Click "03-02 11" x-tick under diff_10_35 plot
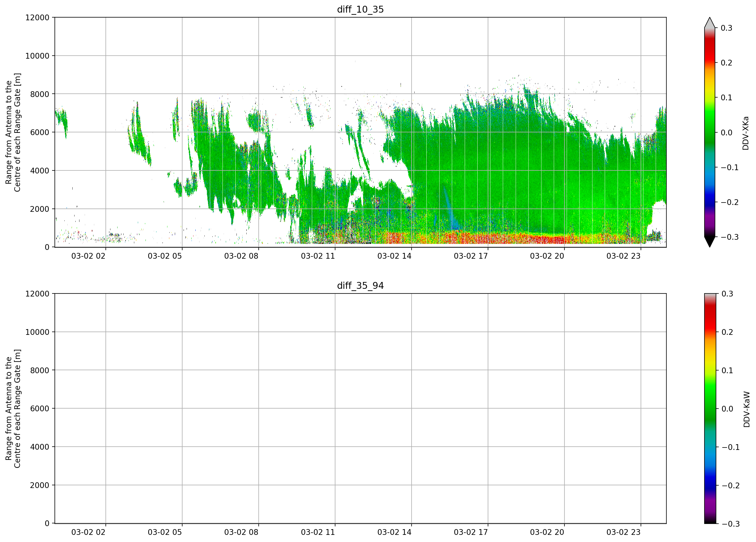 click(x=318, y=256)
